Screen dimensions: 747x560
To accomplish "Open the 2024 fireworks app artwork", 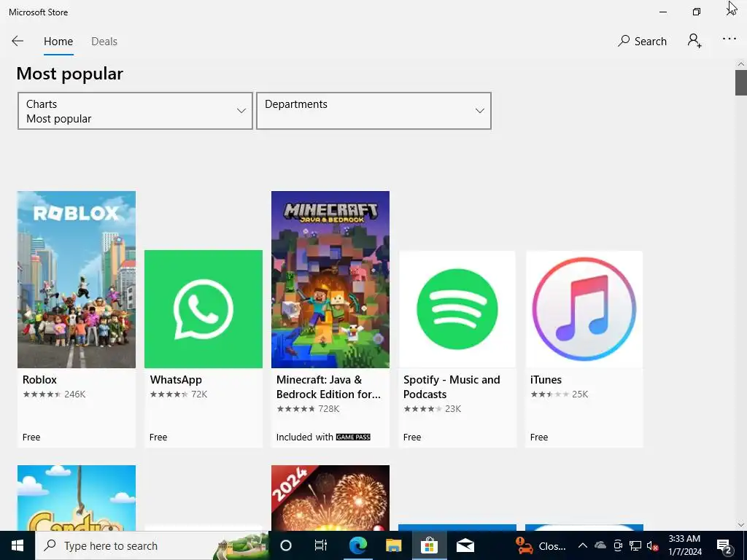I will (330, 498).
